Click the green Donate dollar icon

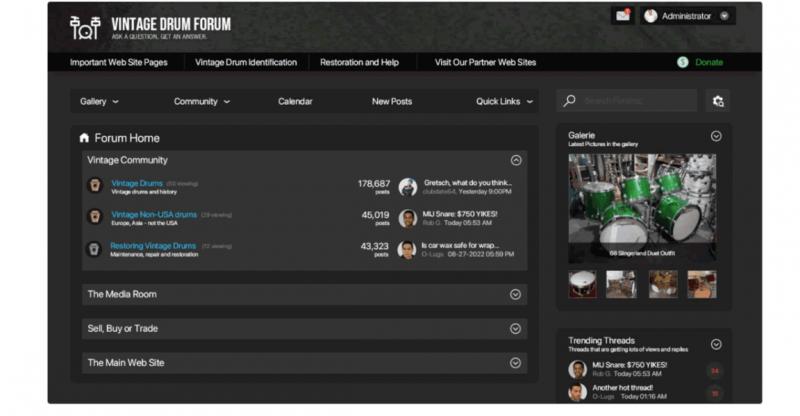click(x=682, y=62)
